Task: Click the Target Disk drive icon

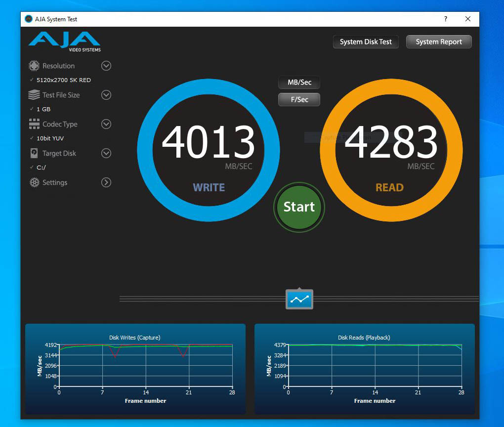Action: point(34,153)
